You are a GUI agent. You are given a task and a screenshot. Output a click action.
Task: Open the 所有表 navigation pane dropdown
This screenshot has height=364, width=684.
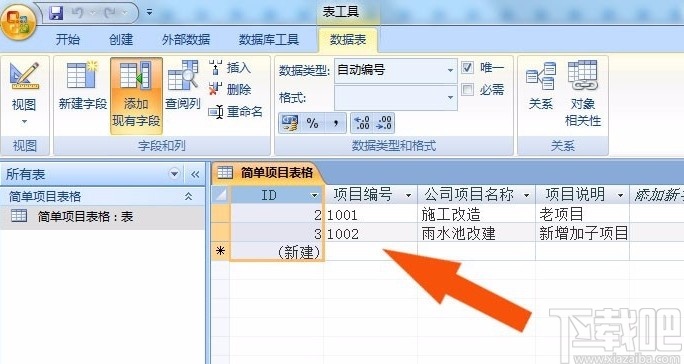174,174
